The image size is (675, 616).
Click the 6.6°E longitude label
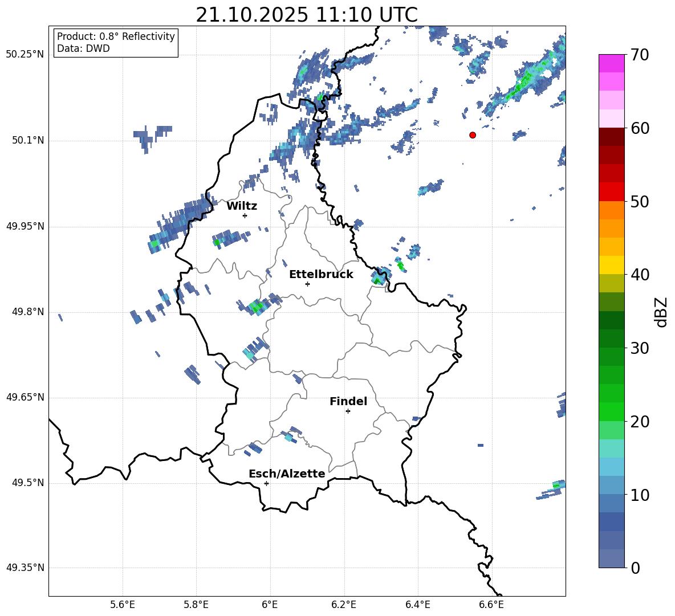coord(491,605)
